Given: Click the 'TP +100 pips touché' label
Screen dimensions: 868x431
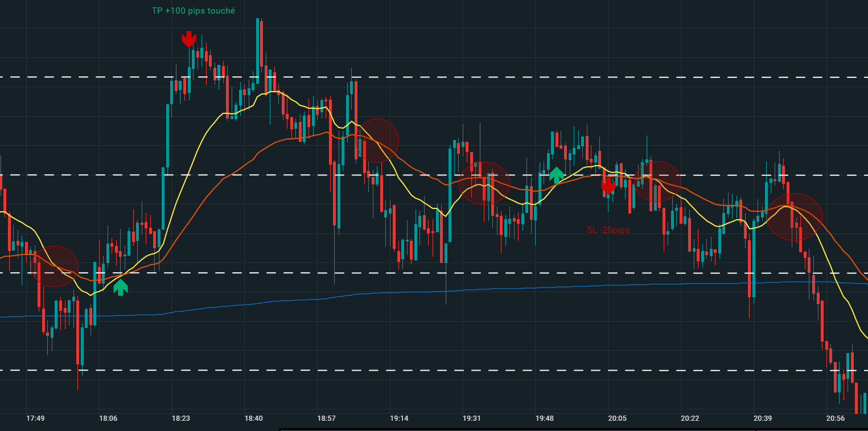Looking at the screenshot, I should click(x=194, y=11).
